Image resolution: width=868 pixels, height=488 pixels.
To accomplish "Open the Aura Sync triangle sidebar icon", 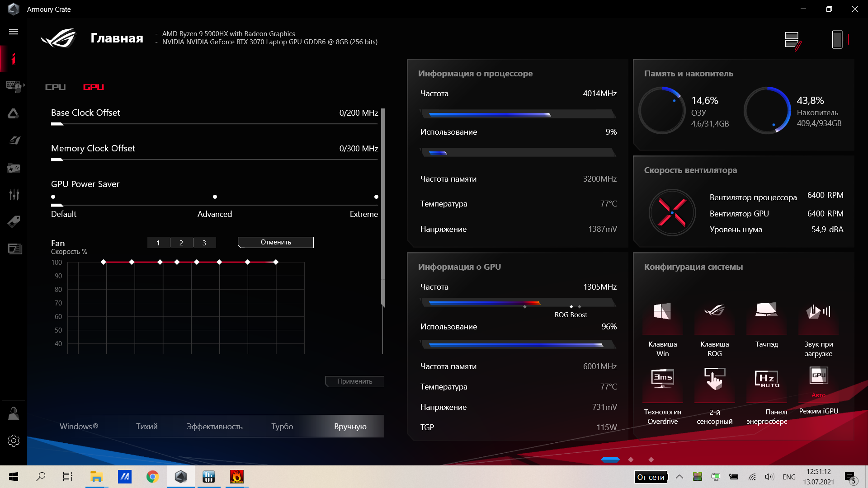I will [14, 113].
